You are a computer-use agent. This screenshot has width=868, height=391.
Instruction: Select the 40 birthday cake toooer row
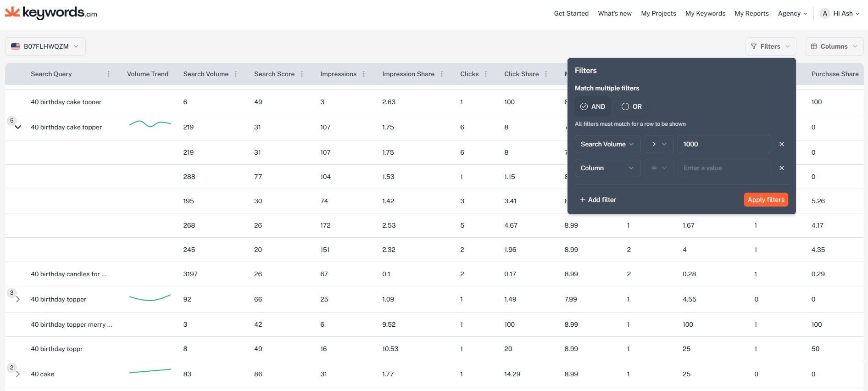434,102
